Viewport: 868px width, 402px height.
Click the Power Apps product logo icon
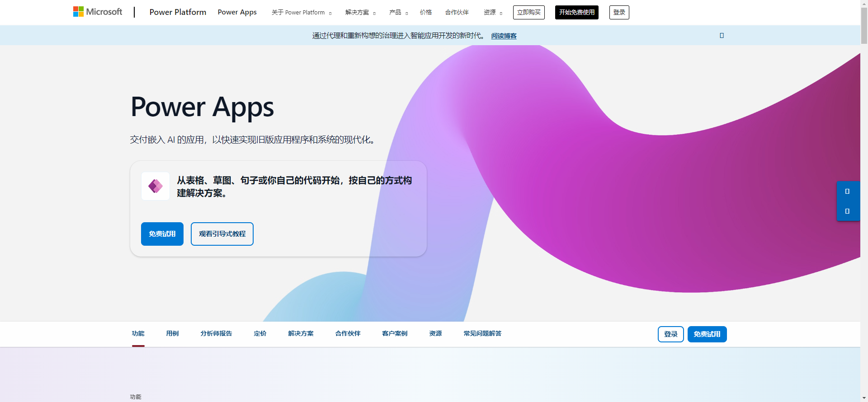(156, 186)
